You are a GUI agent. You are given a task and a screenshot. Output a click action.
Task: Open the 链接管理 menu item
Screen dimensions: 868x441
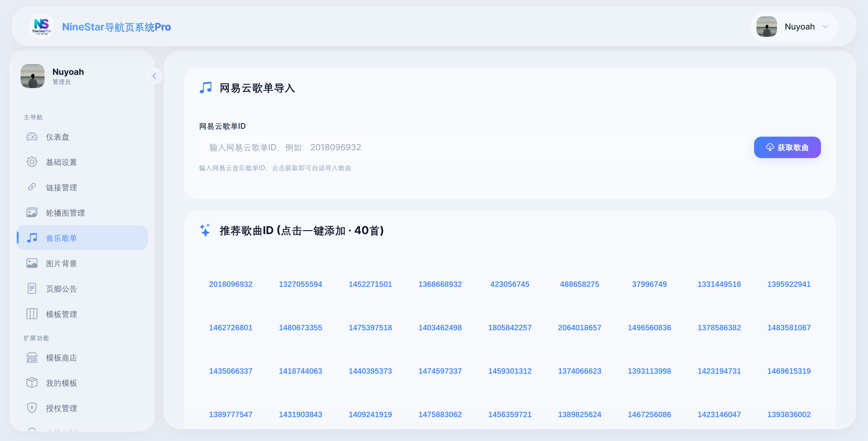82,187
